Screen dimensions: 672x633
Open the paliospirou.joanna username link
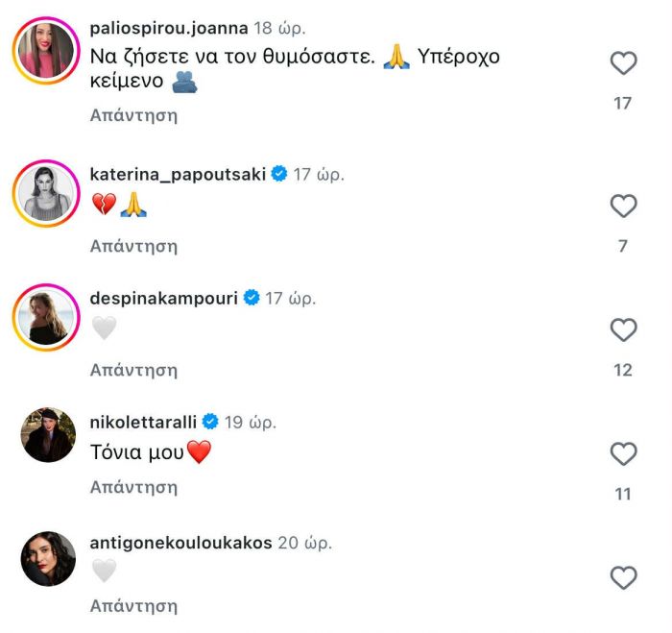[x=167, y=29]
